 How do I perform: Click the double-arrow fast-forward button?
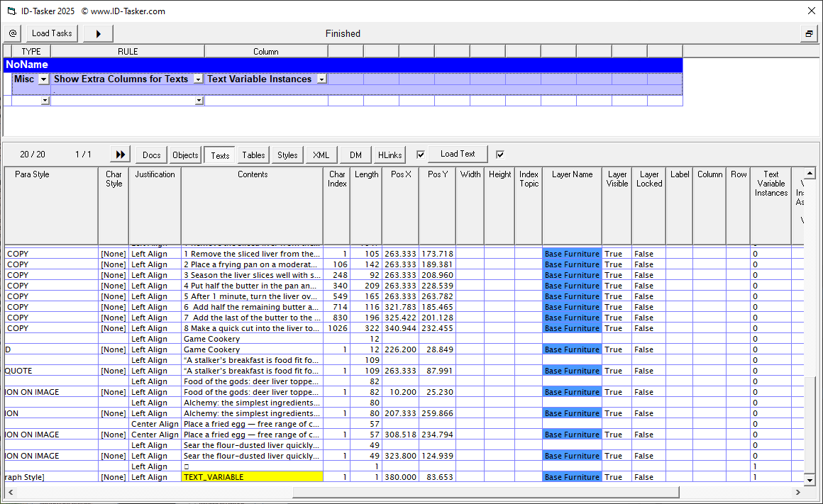pos(121,155)
